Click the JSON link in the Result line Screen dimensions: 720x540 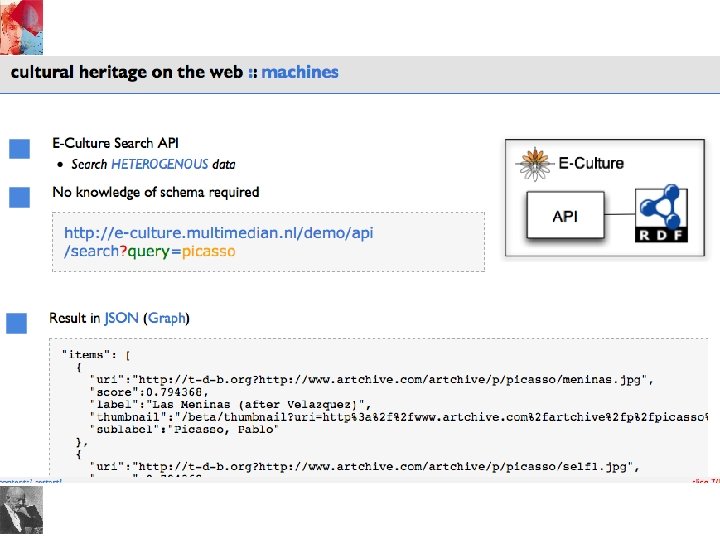(x=122, y=319)
